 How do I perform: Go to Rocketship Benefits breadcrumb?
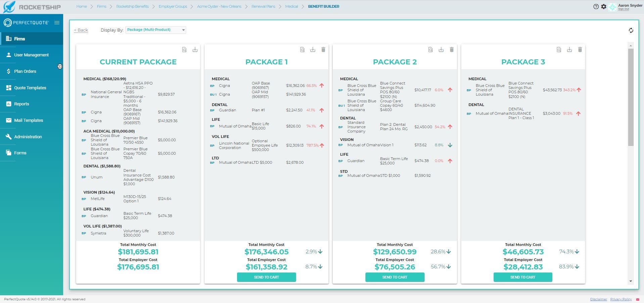coord(132,6)
